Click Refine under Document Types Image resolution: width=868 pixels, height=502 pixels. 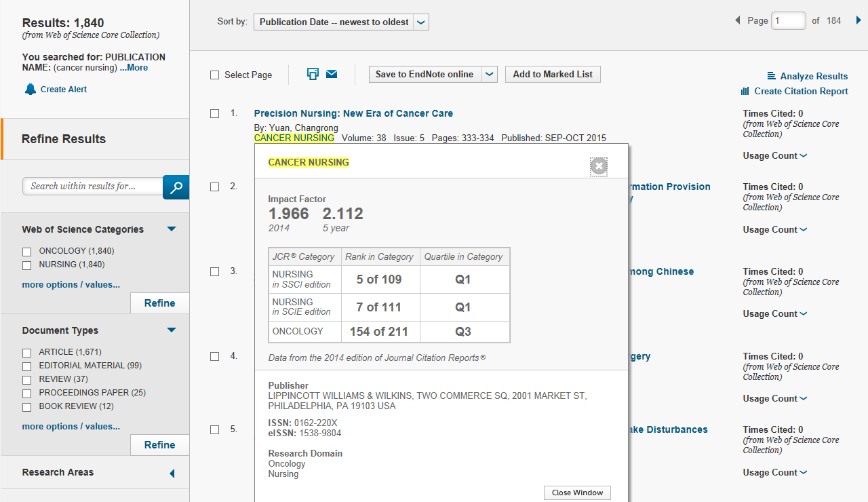(159, 445)
